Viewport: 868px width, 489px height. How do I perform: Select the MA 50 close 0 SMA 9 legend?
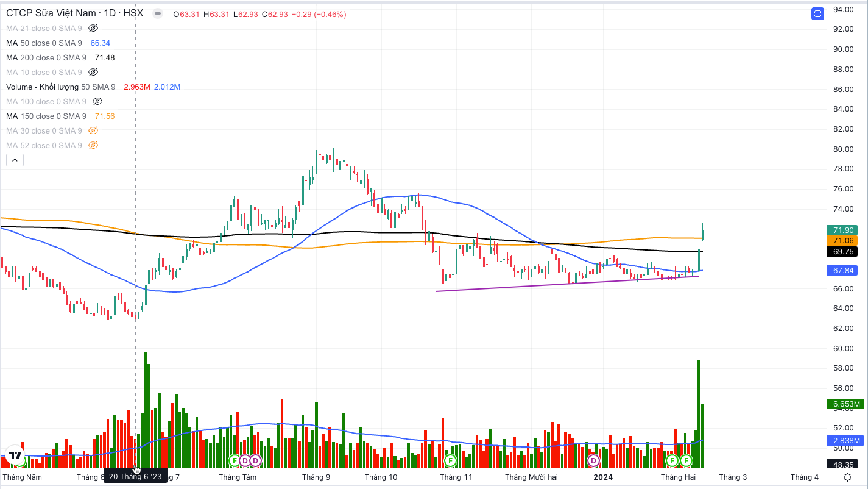point(44,43)
